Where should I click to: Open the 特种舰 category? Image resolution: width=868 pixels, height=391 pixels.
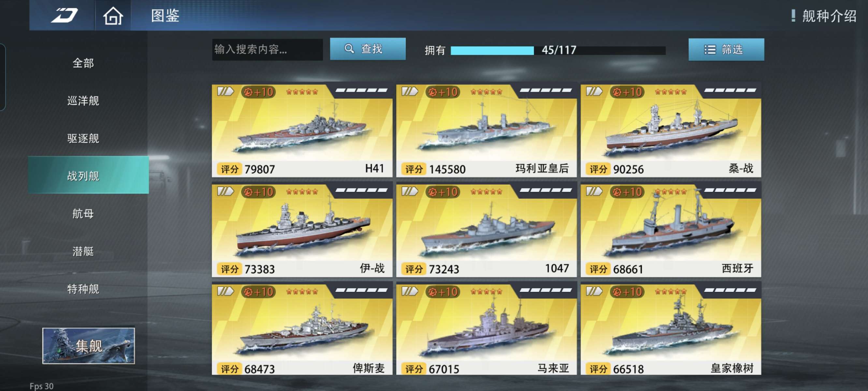[x=83, y=289]
